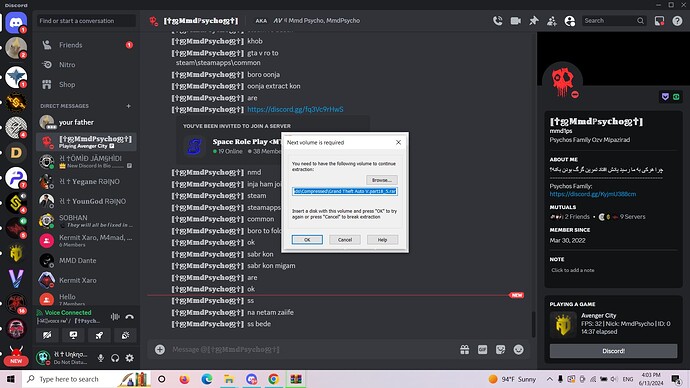
Task: Open pinned messages
Action: pos(534,21)
